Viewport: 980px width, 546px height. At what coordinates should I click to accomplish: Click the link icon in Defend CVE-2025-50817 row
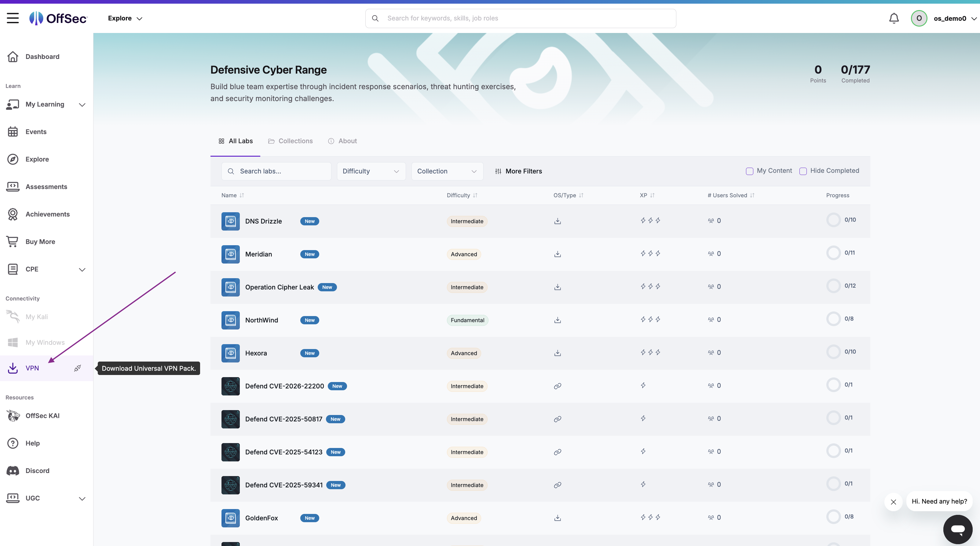[557, 419]
